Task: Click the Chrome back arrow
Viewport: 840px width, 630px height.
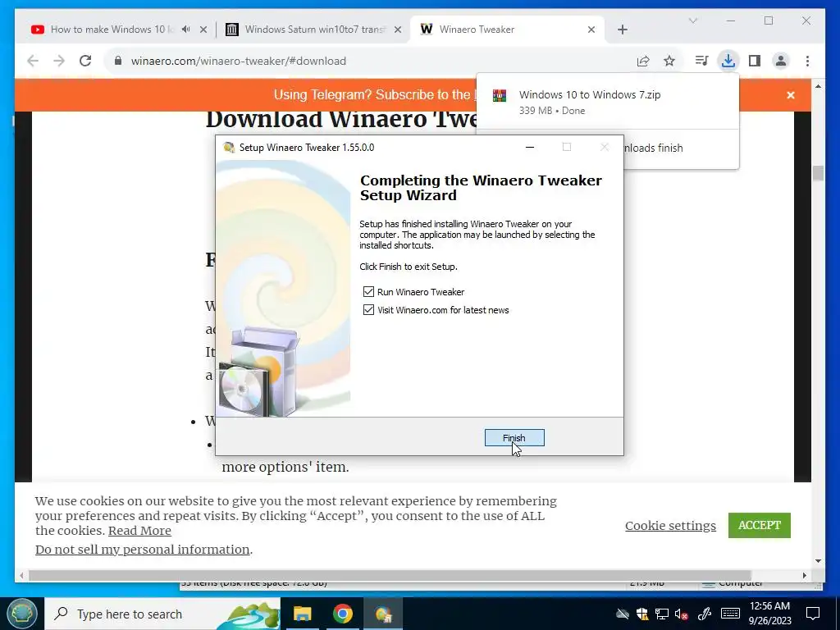Action: 33,61
